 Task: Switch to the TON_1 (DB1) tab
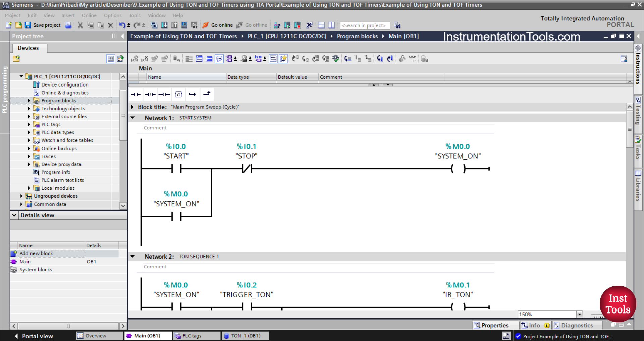pyautogui.click(x=245, y=336)
